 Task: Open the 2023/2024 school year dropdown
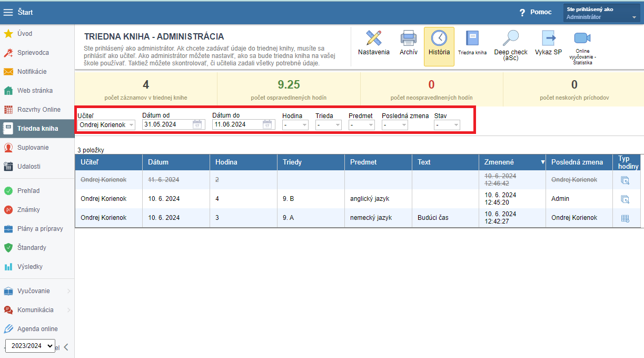pyautogui.click(x=30, y=346)
